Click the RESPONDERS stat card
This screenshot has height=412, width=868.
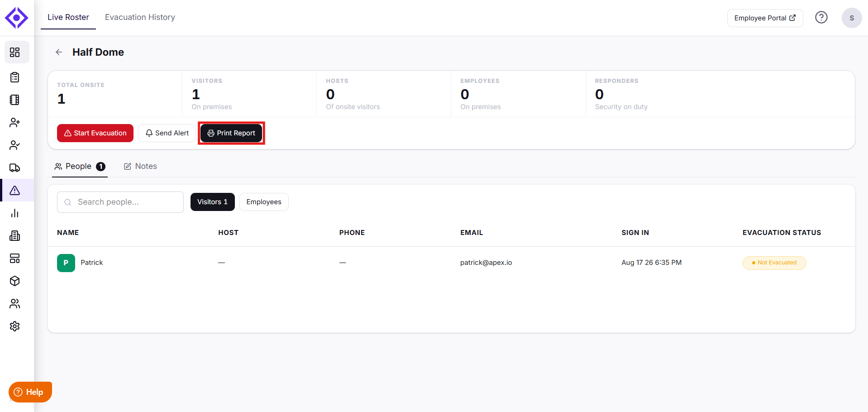point(720,94)
